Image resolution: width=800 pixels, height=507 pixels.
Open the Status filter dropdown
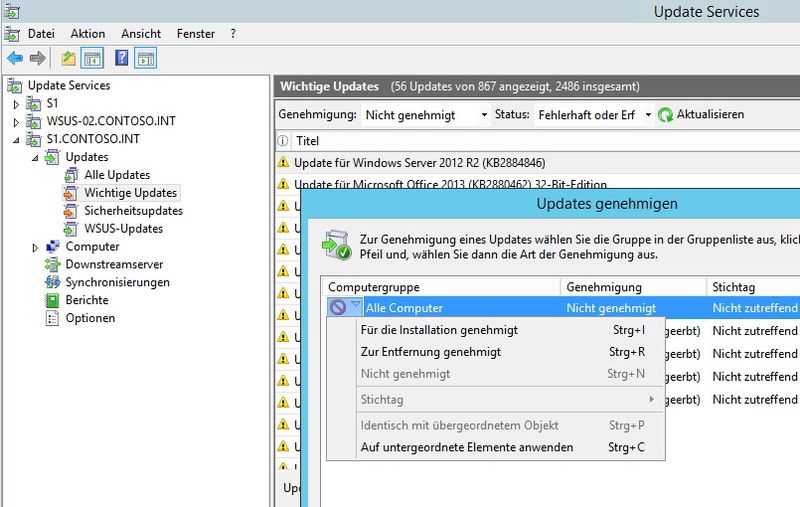pyautogui.click(x=648, y=115)
